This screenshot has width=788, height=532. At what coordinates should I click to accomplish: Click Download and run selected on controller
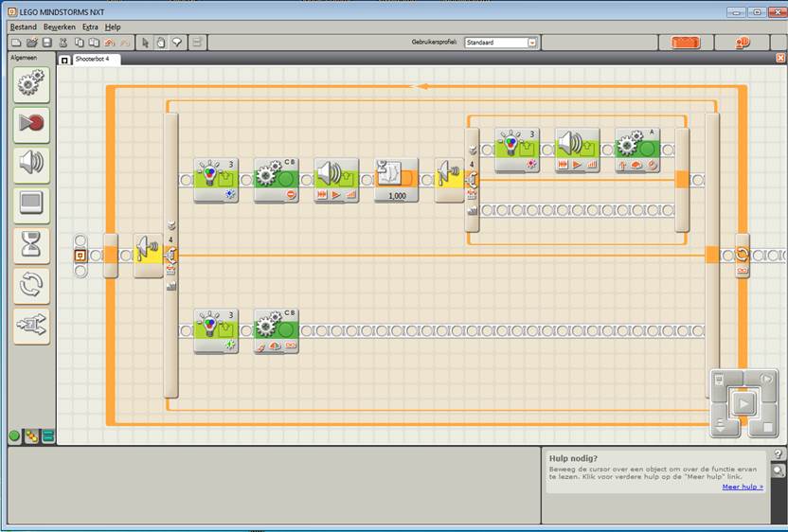tap(766, 380)
